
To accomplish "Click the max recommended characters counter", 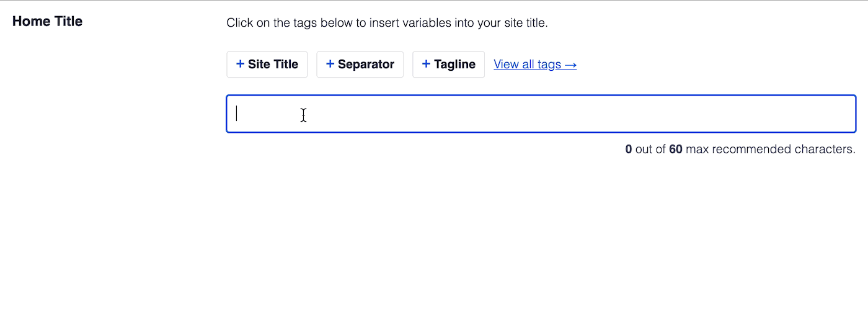I will (740, 149).
